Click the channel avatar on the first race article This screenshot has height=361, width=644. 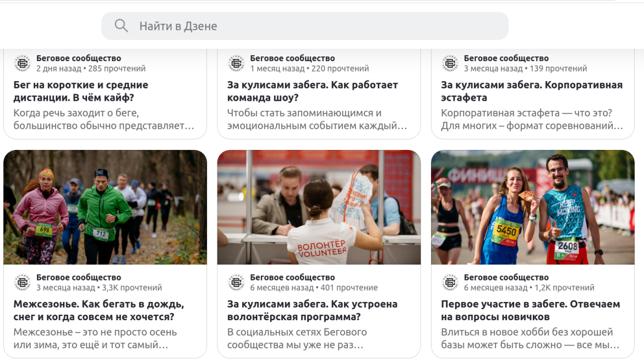450,283
